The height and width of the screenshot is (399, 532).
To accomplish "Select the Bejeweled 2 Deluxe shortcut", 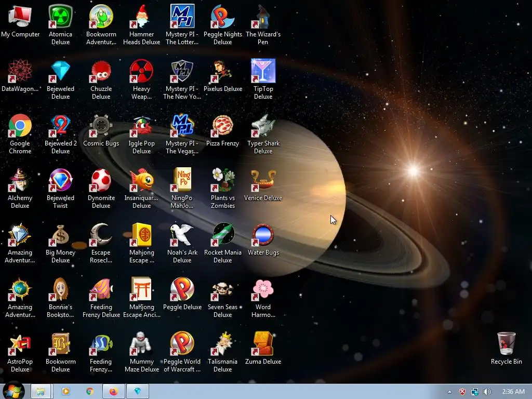I will tap(60, 126).
